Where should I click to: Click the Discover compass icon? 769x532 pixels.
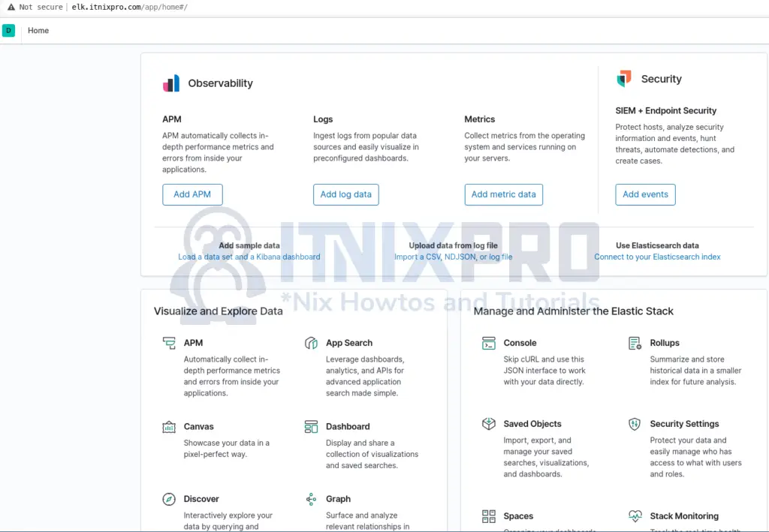[169, 499]
